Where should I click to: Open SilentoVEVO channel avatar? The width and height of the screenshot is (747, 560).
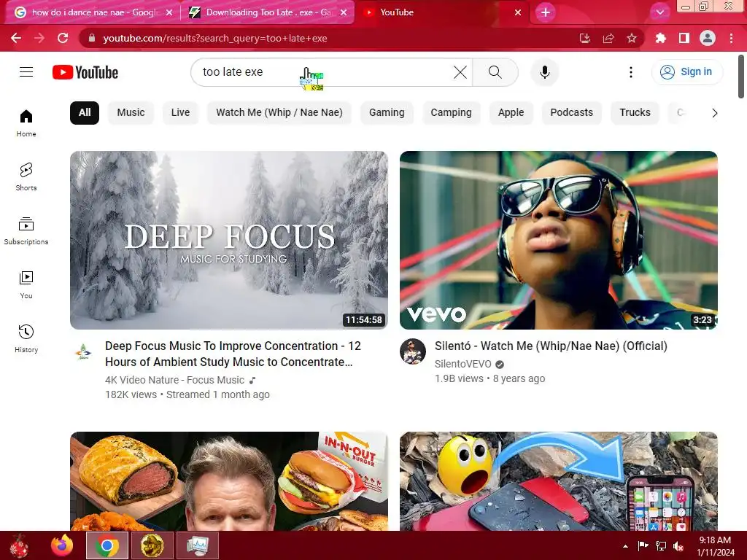click(x=413, y=351)
